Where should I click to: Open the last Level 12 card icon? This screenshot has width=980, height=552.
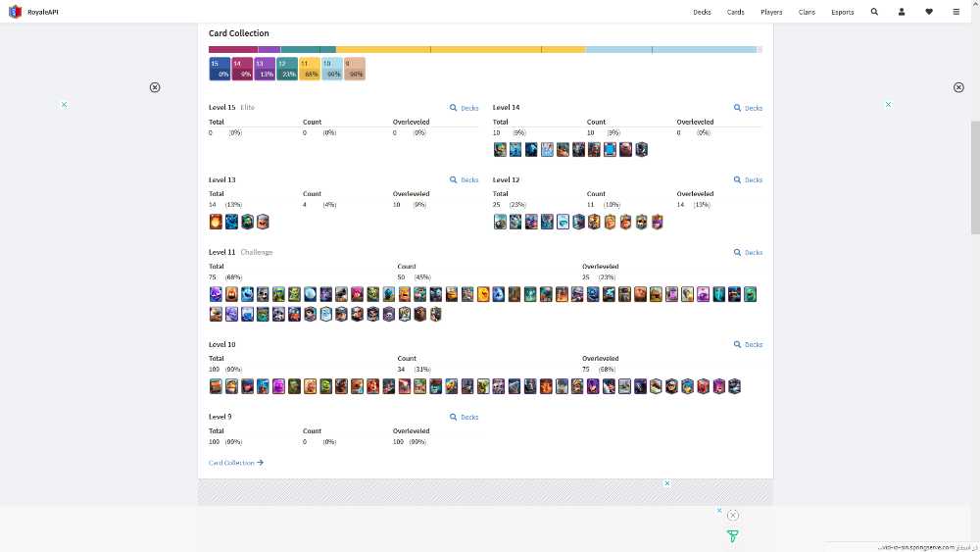point(657,222)
